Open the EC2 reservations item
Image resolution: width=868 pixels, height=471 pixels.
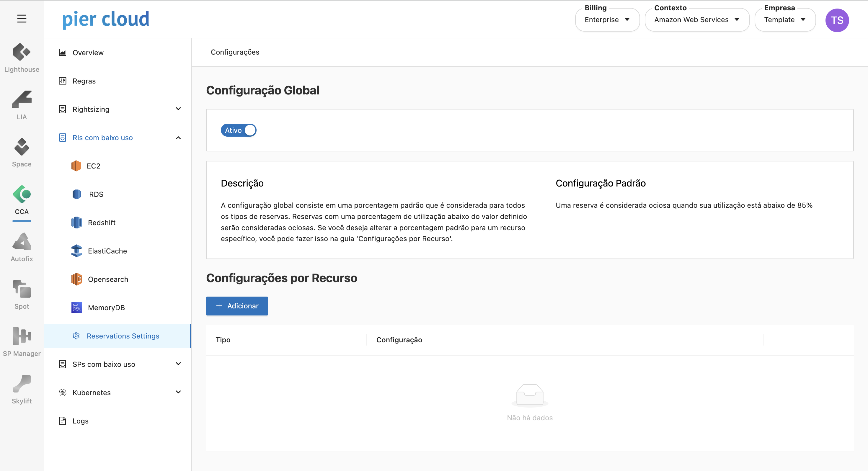pyautogui.click(x=93, y=166)
